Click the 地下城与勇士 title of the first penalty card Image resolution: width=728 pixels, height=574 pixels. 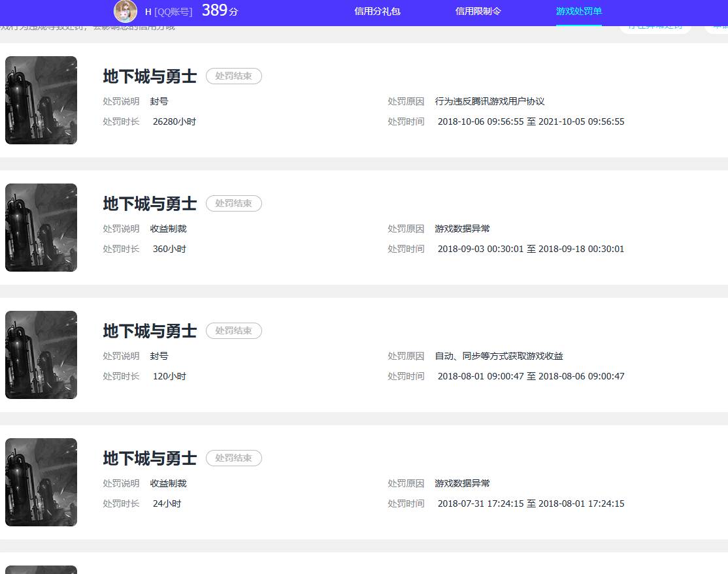pyautogui.click(x=149, y=76)
